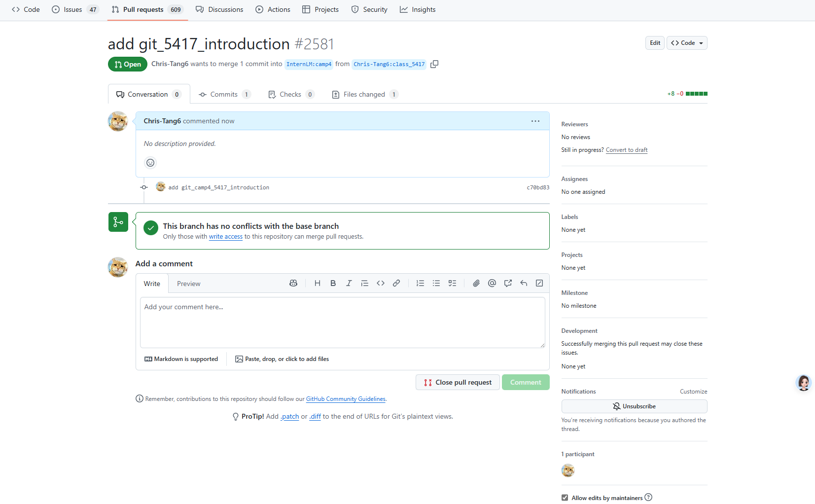Image resolution: width=815 pixels, height=504 pixels.
Task: Click the Unsubscribe button
Action: pyautogui.click(x=634, y=406)
